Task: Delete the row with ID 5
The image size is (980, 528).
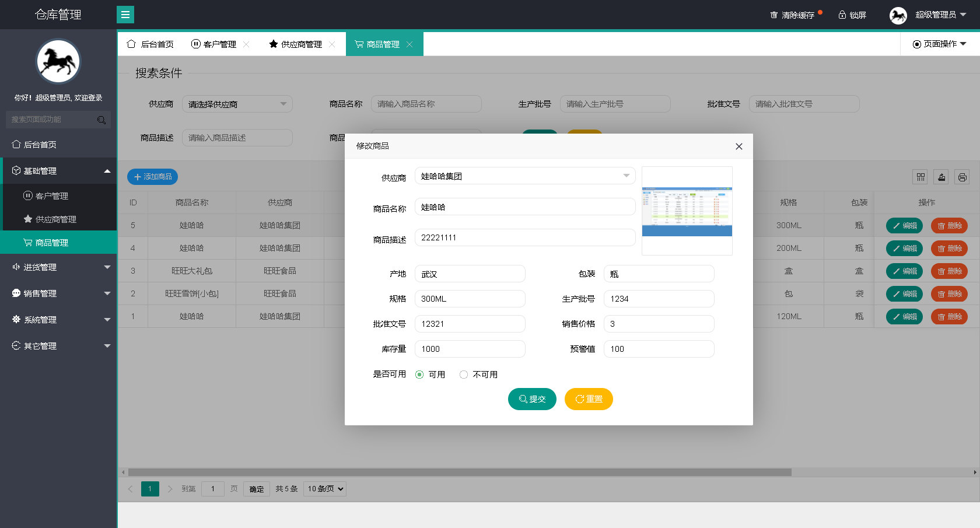Action: 949,226
